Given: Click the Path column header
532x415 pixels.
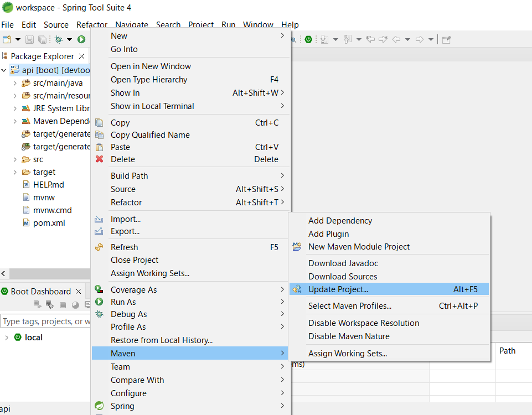Looking at the screenshot, I should [x=507, y=351].
